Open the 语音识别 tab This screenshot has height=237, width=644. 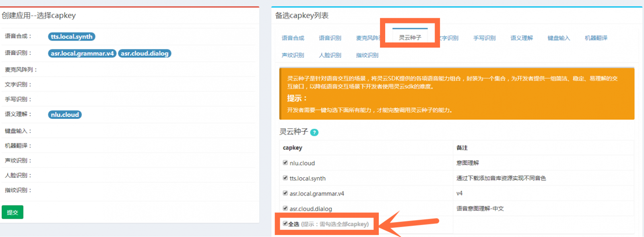pyautogui.click(x=330, y=38)
